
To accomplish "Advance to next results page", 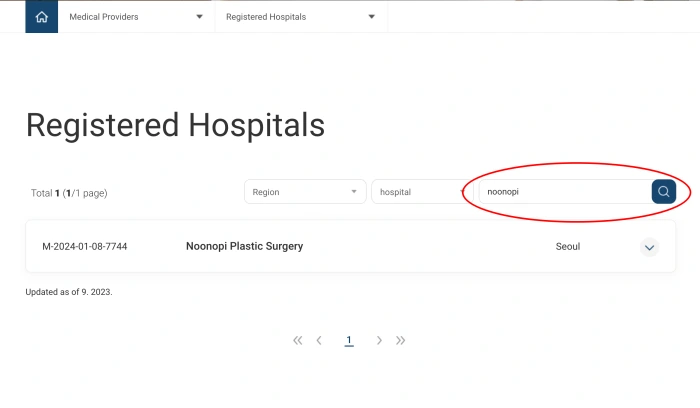I will coord(379,341).
